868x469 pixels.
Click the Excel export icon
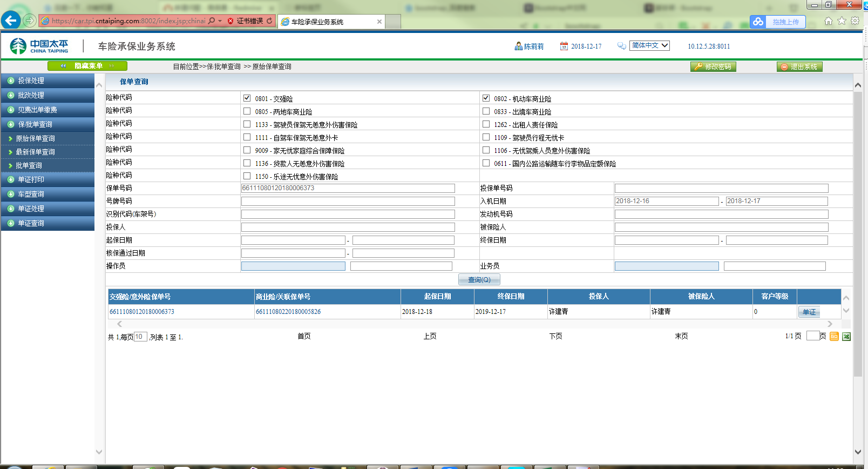[846, 337]
